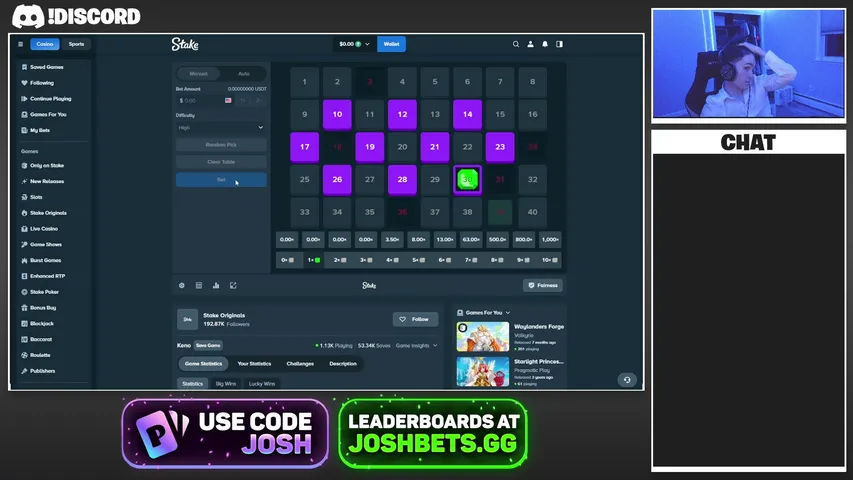Open the hamburger menu icon

[21, 44]
